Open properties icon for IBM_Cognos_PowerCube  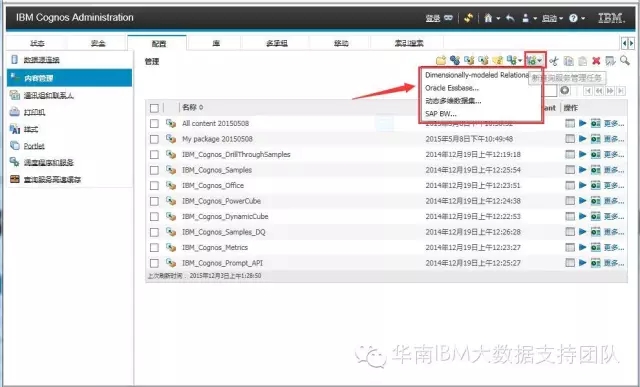point(570,201)
